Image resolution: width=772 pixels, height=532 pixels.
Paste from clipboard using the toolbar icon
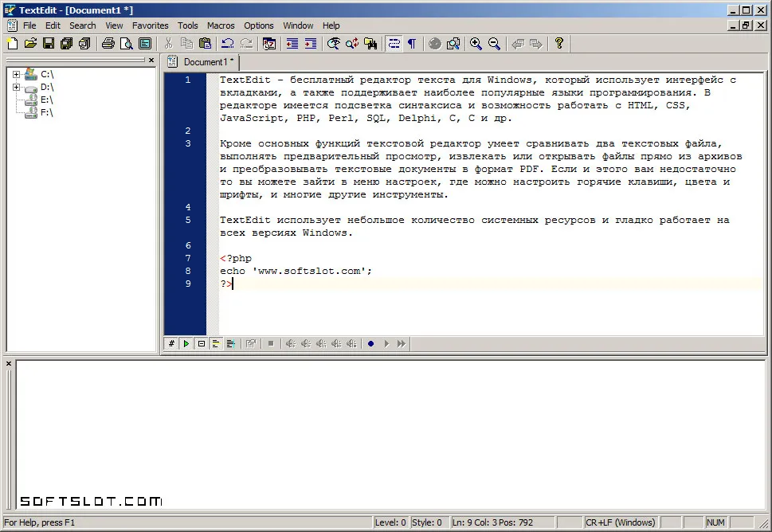(206, 44)
